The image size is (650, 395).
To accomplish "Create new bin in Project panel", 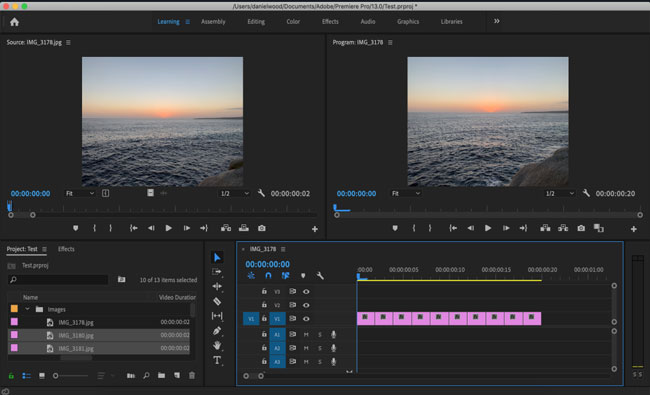I will (x=161, y=376).
